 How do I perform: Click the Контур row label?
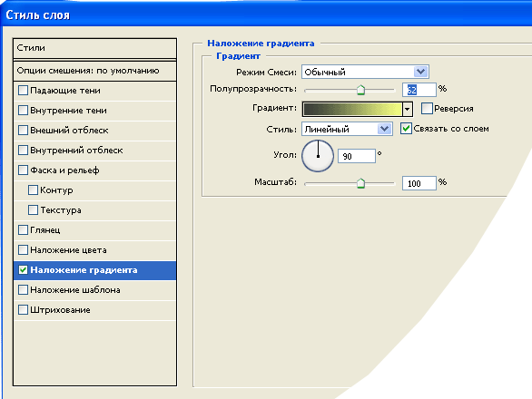(56, 190)
